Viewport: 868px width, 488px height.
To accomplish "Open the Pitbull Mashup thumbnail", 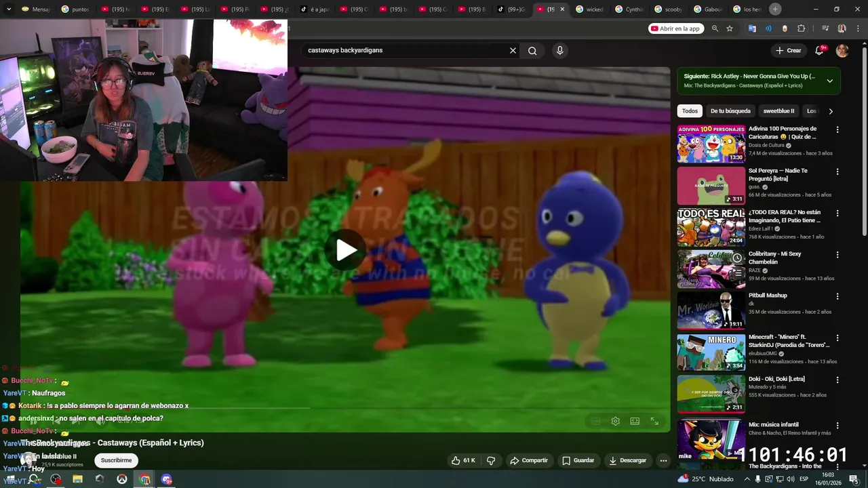I will click(x=711, y=310).
